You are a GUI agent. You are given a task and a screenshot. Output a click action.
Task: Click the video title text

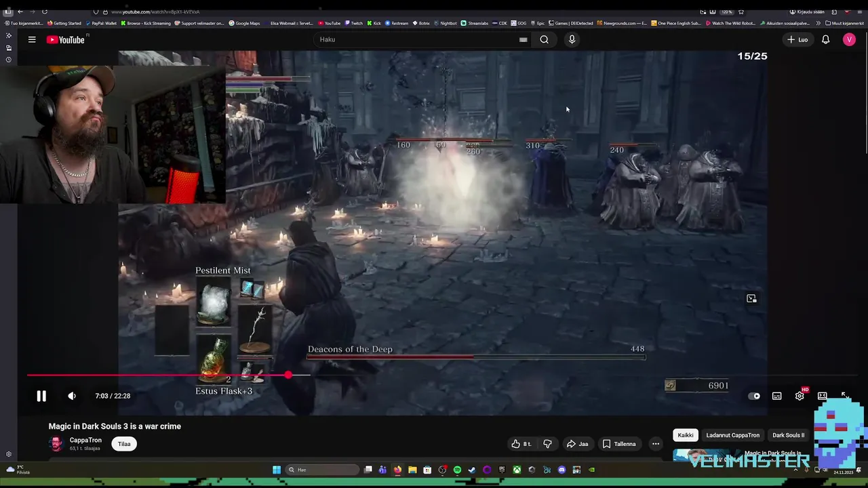(115, 426)
